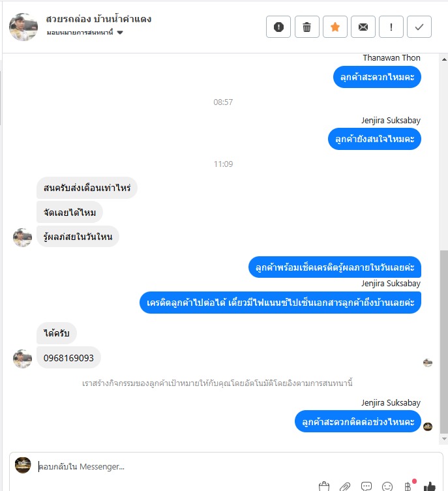Mark conversation as spam with the octagon icon
The image size is (448, 491).
click(x=278, y=27)
